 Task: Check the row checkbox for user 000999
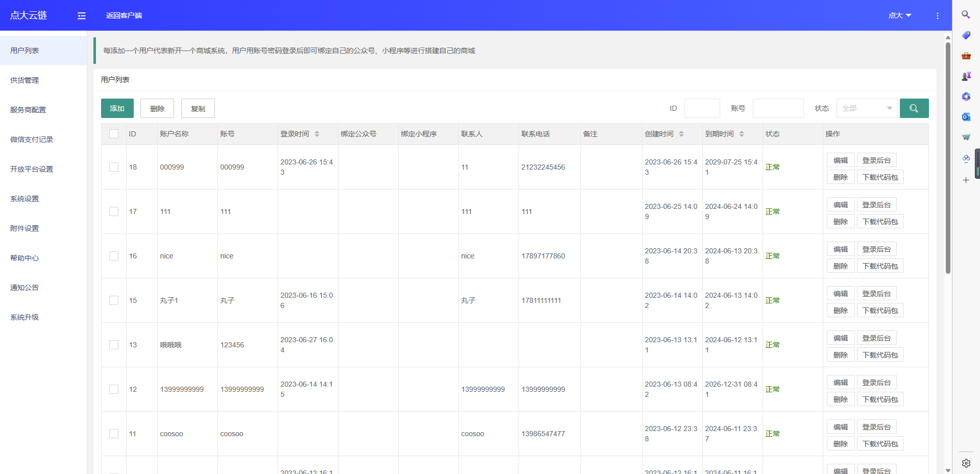114,167
